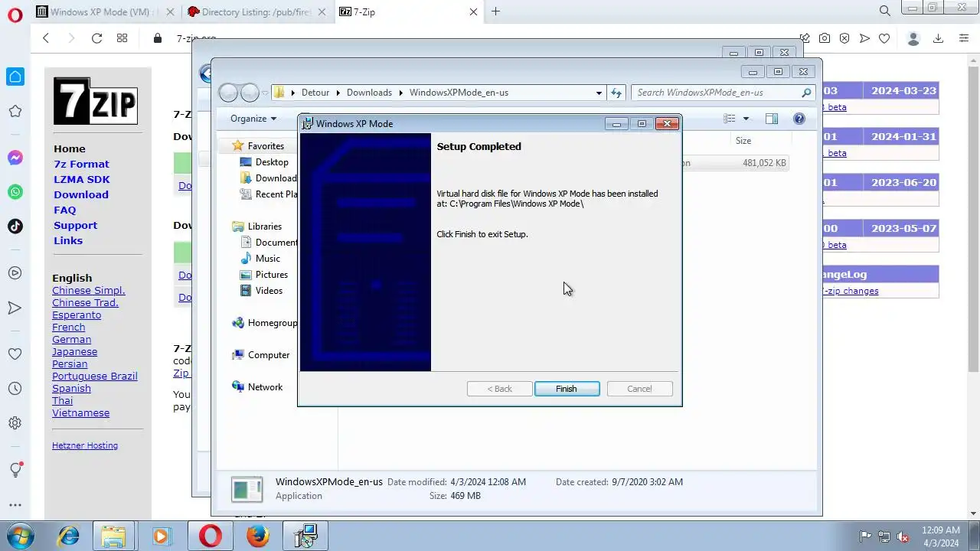Click Finish to exit Setup
This screenshot has width=980, height=551.
click(567, 389)
